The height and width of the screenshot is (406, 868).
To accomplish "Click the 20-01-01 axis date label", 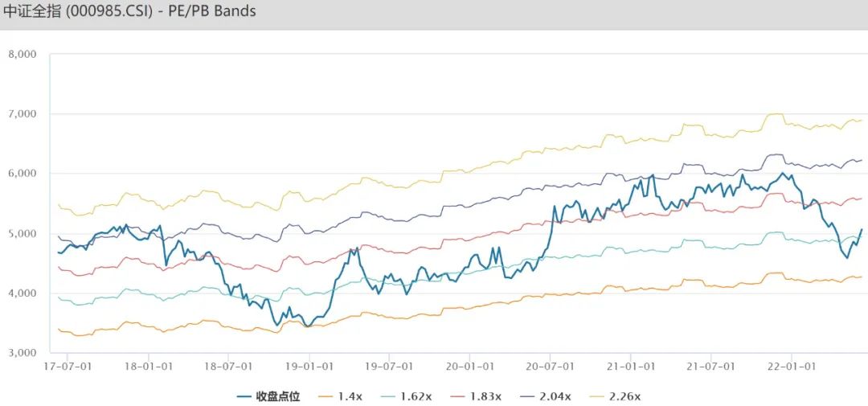I will coord(470,366).
